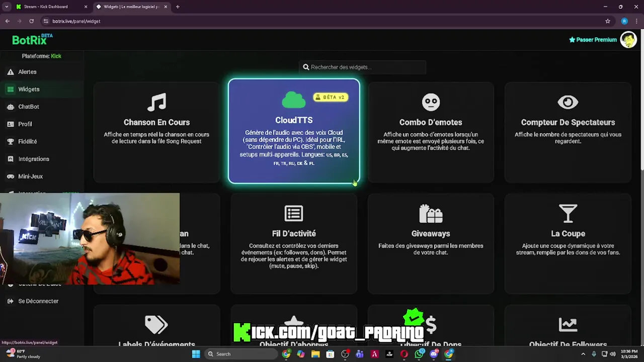Open WhatsApp from the taskbar
The image size is (644, 362).
tap(419, 354)
